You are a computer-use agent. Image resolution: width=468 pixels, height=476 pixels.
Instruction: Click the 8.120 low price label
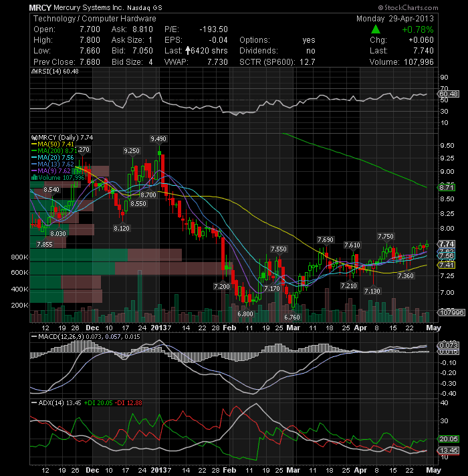click(122, 228)
